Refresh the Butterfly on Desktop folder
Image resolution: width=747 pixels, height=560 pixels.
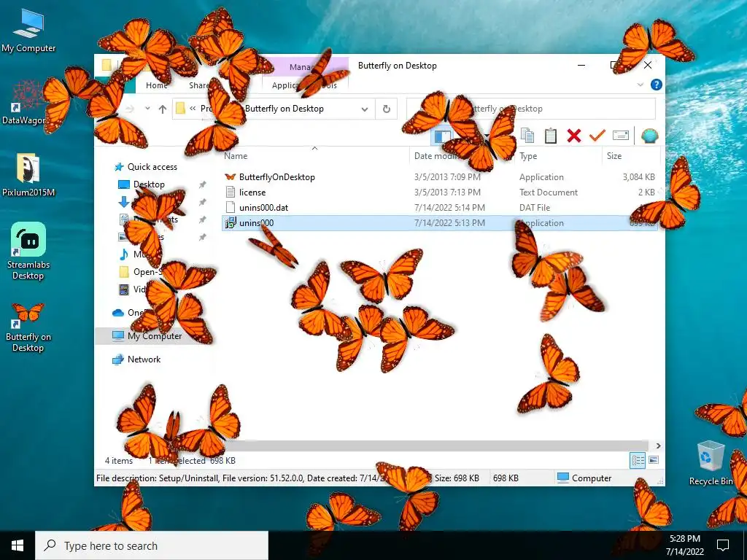387,109
